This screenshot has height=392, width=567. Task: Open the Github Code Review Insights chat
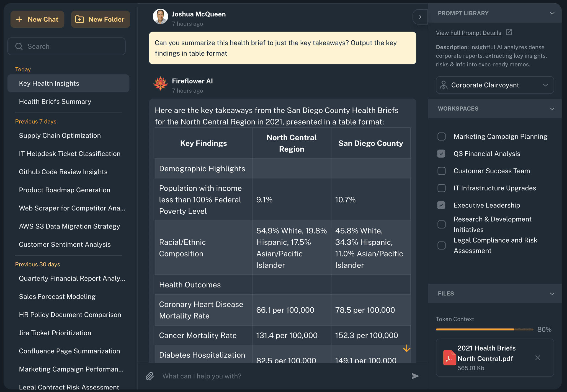point(68,172)
